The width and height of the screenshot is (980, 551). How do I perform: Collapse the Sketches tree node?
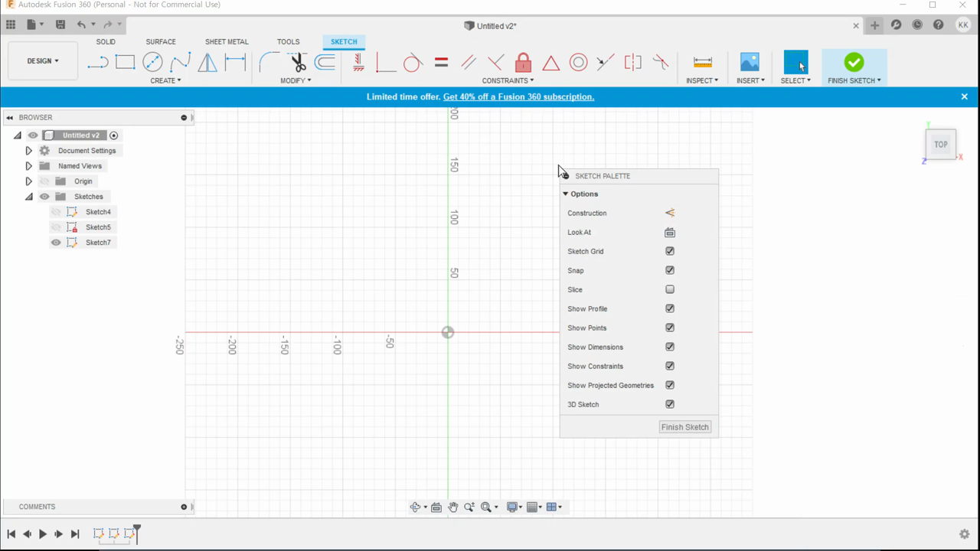point(28,197)
